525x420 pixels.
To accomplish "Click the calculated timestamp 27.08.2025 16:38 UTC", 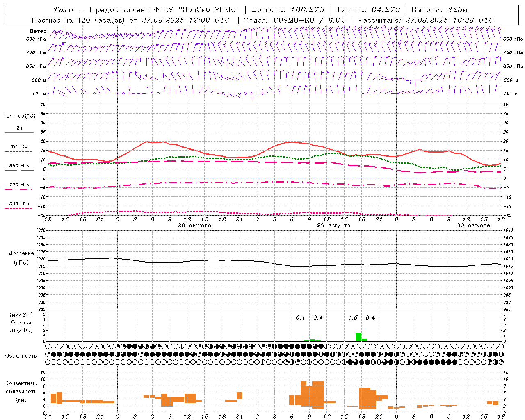I will pyautogui.click(x=449, y=20).
